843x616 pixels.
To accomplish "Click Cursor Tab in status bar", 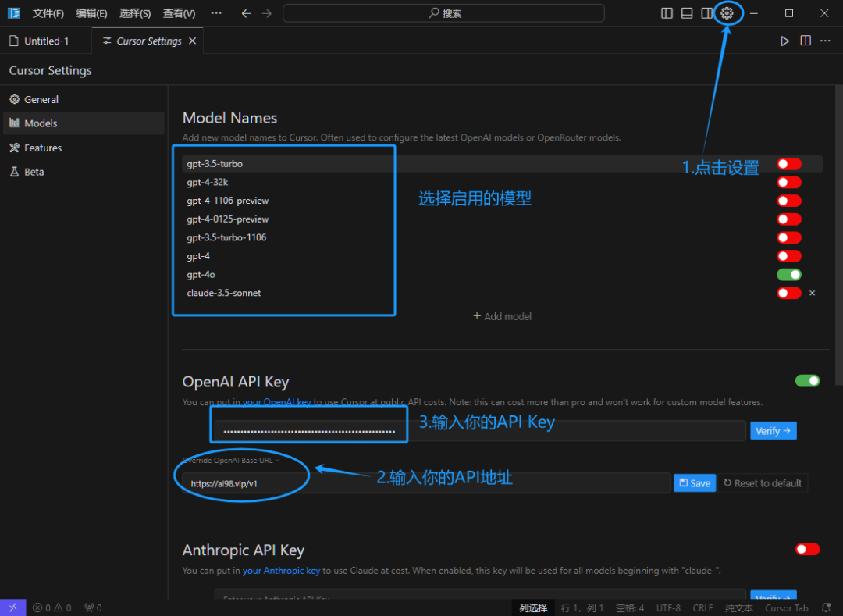I will pyautogui.click(x=787, y=608).
